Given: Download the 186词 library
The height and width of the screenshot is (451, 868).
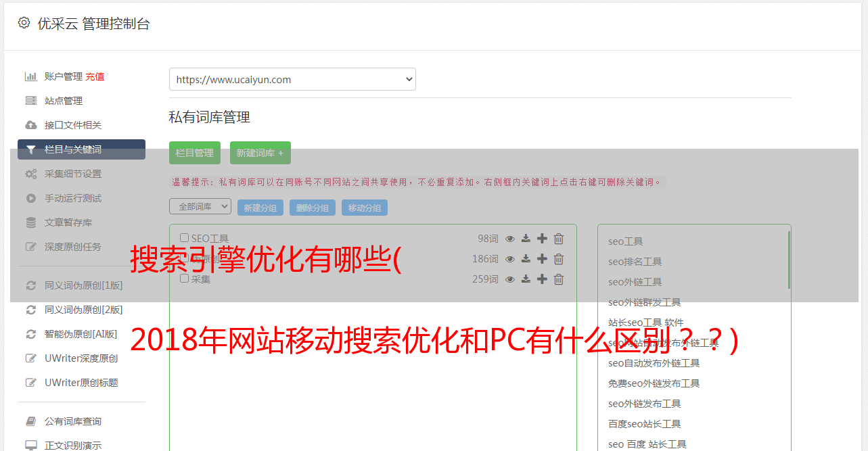Looking at the screenshot, I should click(x=526, y=259).
